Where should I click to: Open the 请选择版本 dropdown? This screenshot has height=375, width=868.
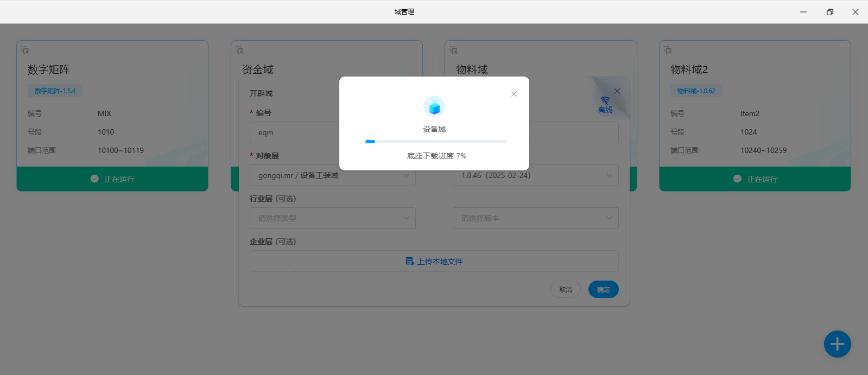click(x=535, y=218)
